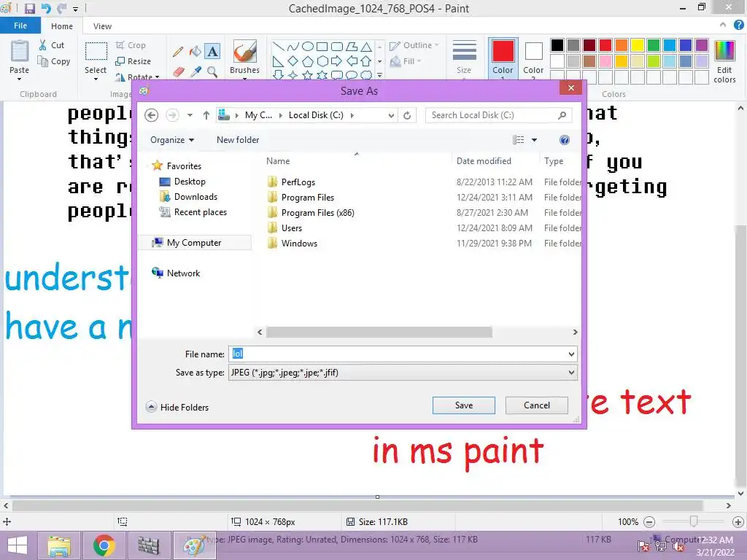Open the line Size selector
The width and height of the screenshot is (747, 560).
point(464,58)
